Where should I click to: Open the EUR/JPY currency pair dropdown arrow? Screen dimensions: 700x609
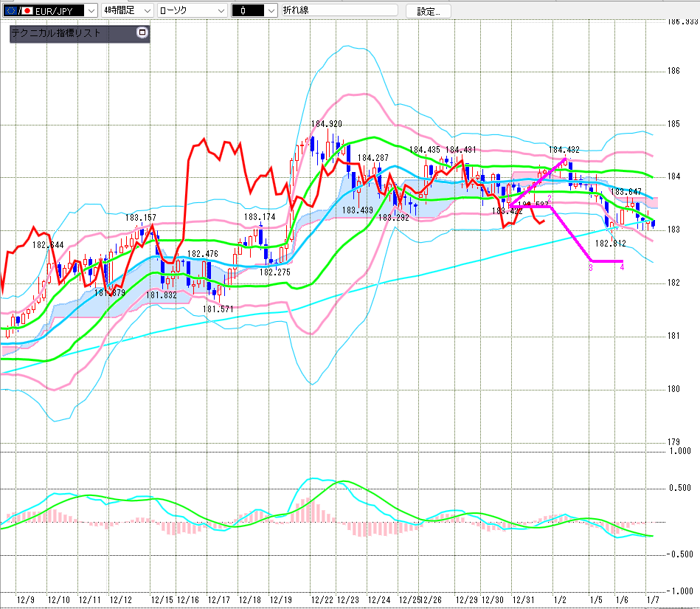[90, 10]
